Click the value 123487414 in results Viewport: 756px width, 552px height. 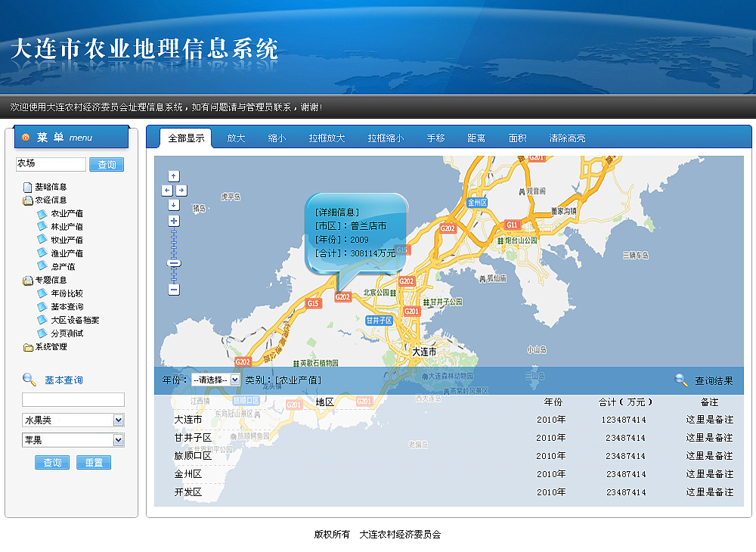[x=624, y=420]
